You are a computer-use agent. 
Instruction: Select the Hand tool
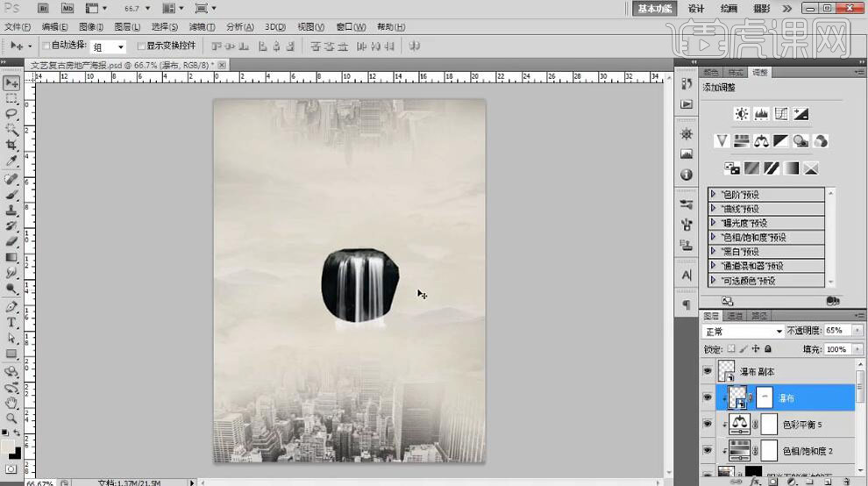(11, 403)
